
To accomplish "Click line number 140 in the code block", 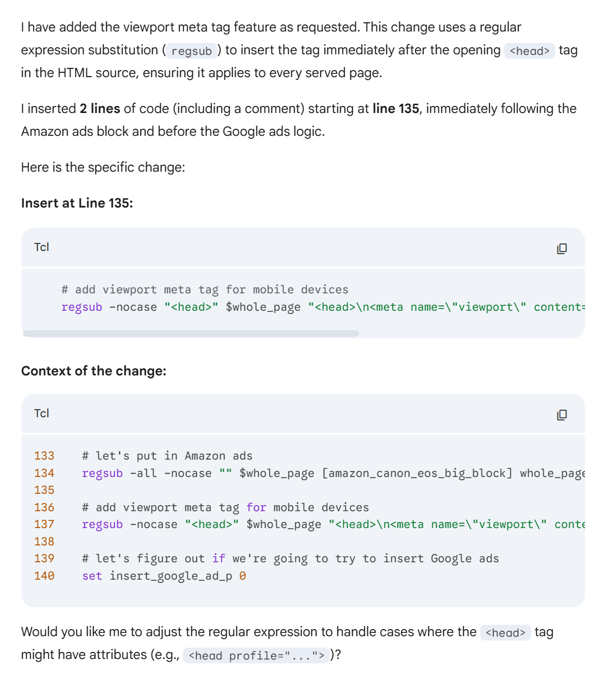I will point(45,576).
